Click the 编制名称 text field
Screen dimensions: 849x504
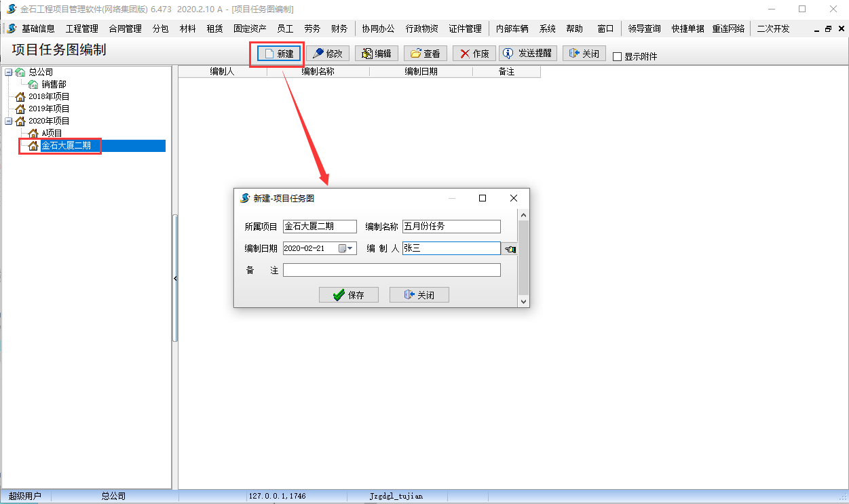click(451, 227)
